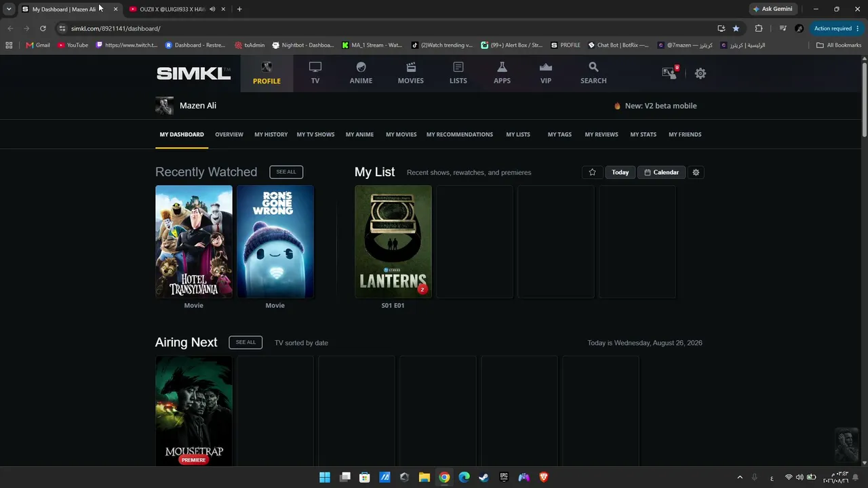Open SIMKL notifications with red badge
The width and height of the screenshot is (868, 488).
click(x=670, y=73)
